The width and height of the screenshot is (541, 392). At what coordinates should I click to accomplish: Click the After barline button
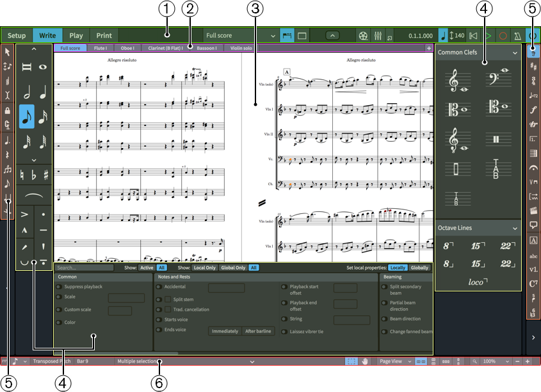[x=259, y=331]
